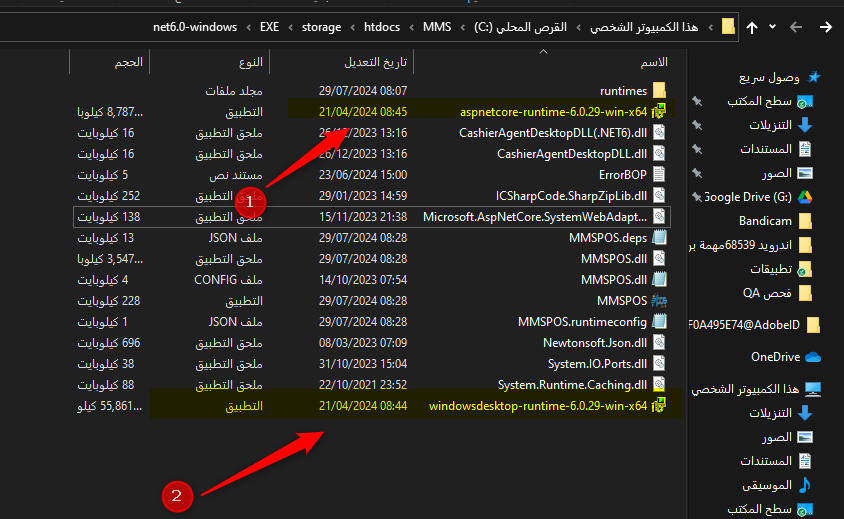This screenshot has height=519, width=844.
Task: Jump to the MMS folder in the address bar
Action: tap(437, 27)
